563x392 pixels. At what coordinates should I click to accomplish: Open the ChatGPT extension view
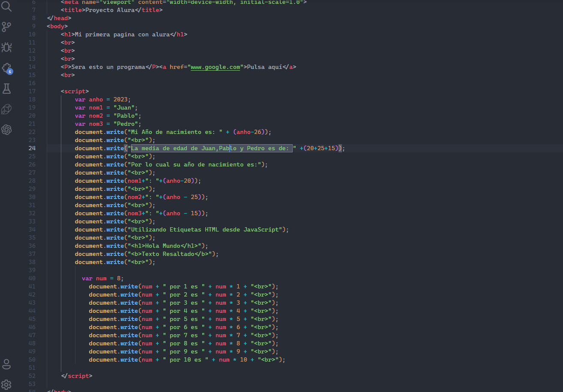click(x=6, y=130)
